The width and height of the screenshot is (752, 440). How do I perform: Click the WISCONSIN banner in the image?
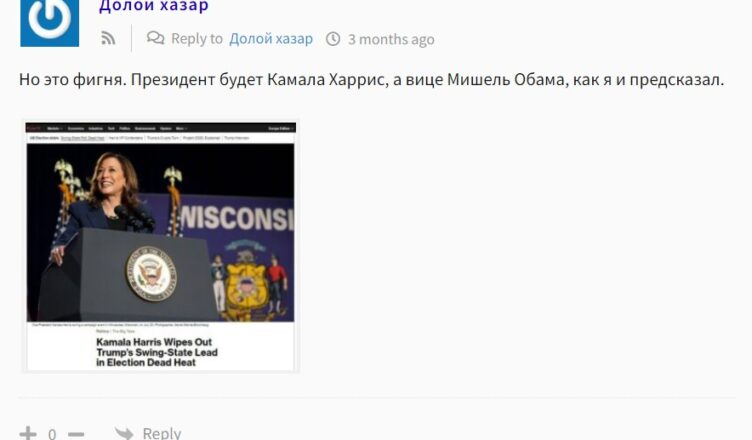pos(236,218)
